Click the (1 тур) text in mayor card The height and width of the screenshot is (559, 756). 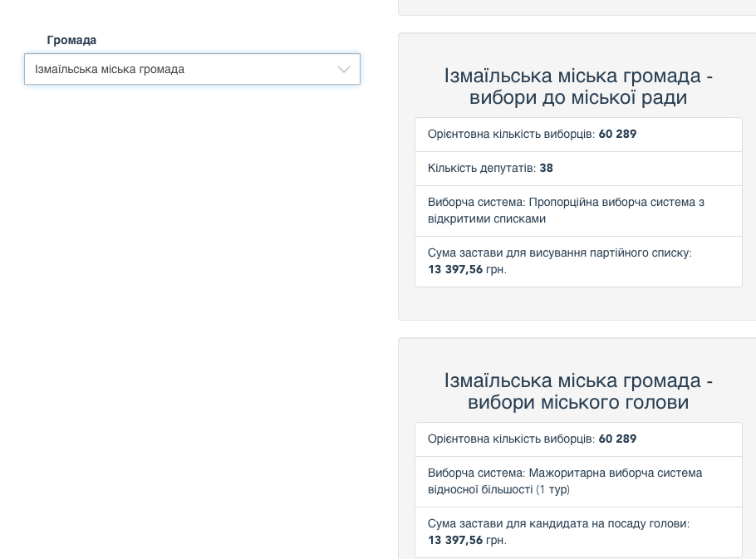click(553, 490)
